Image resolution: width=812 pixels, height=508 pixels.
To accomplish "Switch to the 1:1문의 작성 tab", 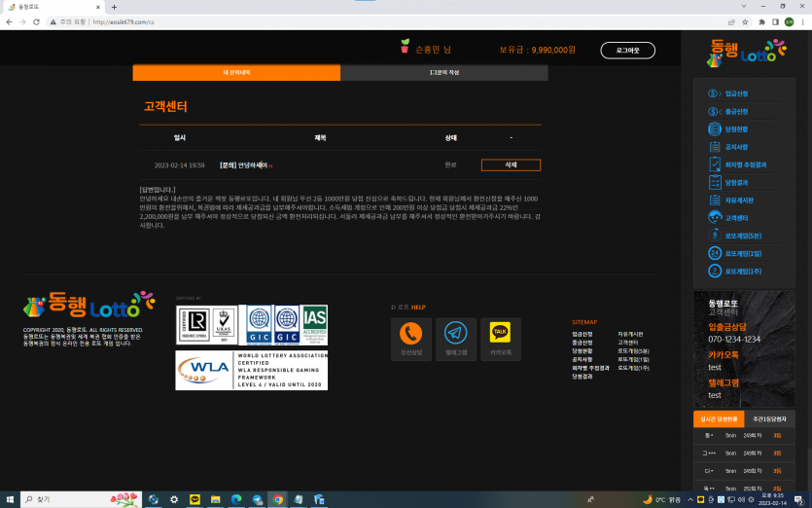I will click(x=444, y=73).
